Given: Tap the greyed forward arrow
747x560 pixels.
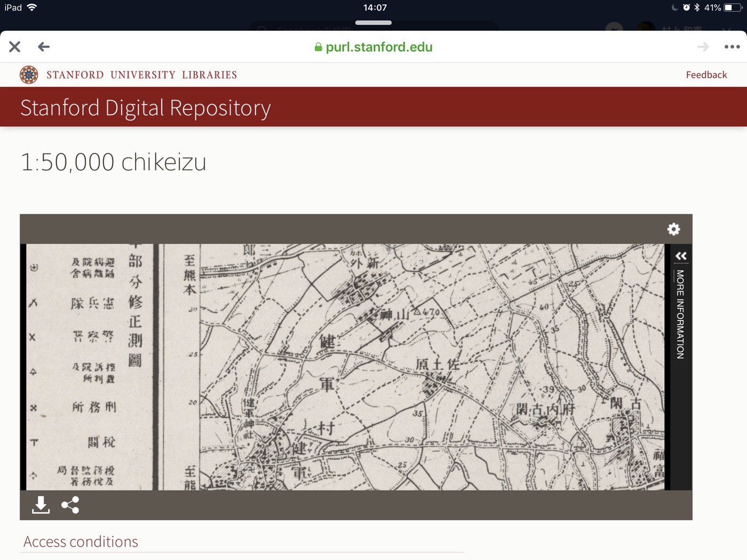Looking at the screenshot, I should tap(703, 47).
